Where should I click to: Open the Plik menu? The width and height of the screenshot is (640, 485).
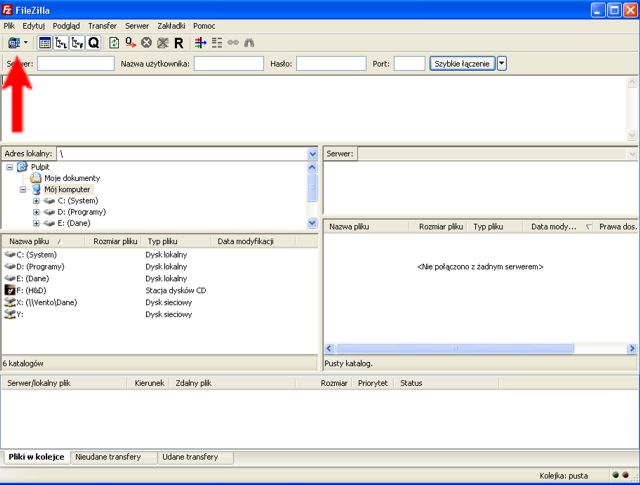coord(9,26)
